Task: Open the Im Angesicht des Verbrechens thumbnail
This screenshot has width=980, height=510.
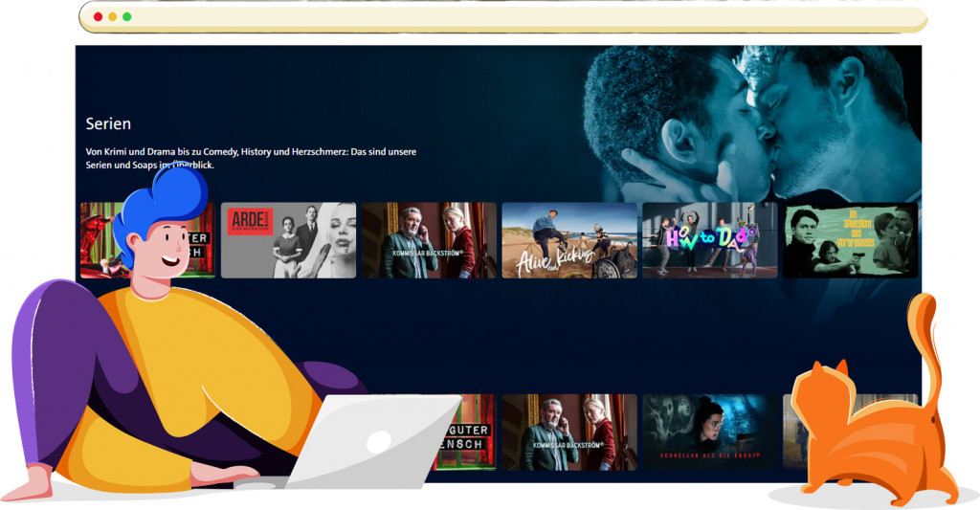Action: 851,240
